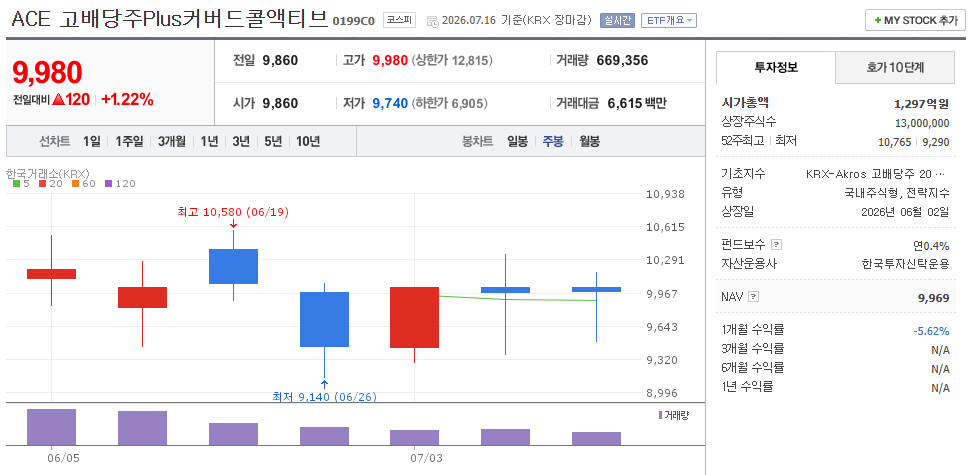This screenshot has width=970, height=475.
Task: Click the 06/19 week blue candlestick
Action: (233, 266)
